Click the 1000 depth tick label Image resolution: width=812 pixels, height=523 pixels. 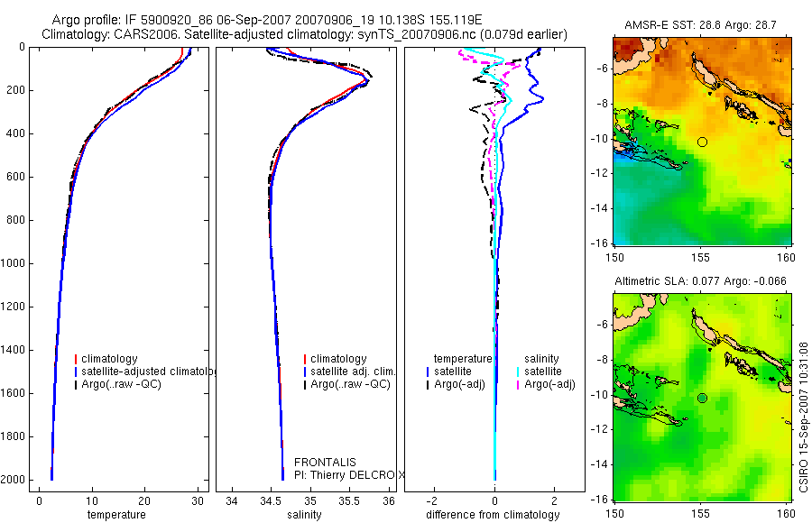[x=13, y=263]
